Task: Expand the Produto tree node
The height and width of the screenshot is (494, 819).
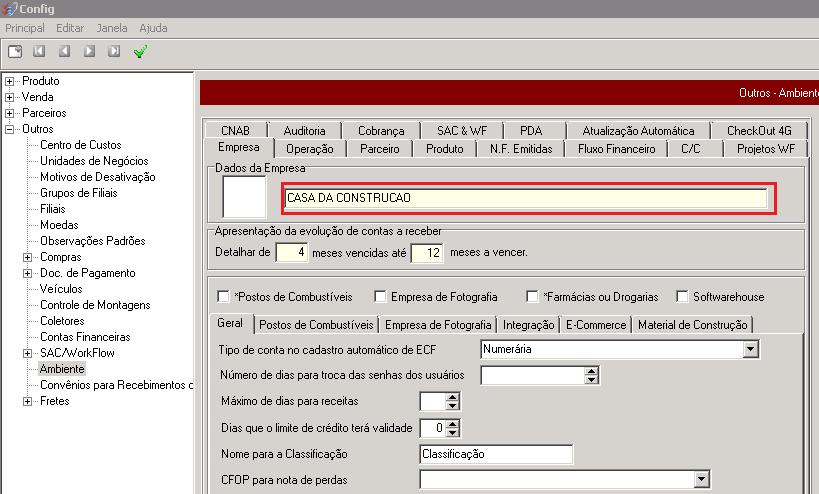Action: coord(10,81)
